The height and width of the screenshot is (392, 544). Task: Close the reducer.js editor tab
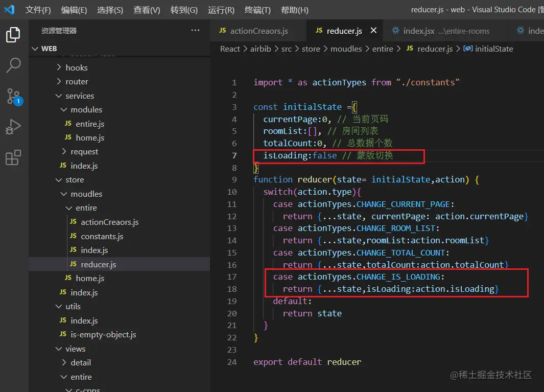[373, 30]
